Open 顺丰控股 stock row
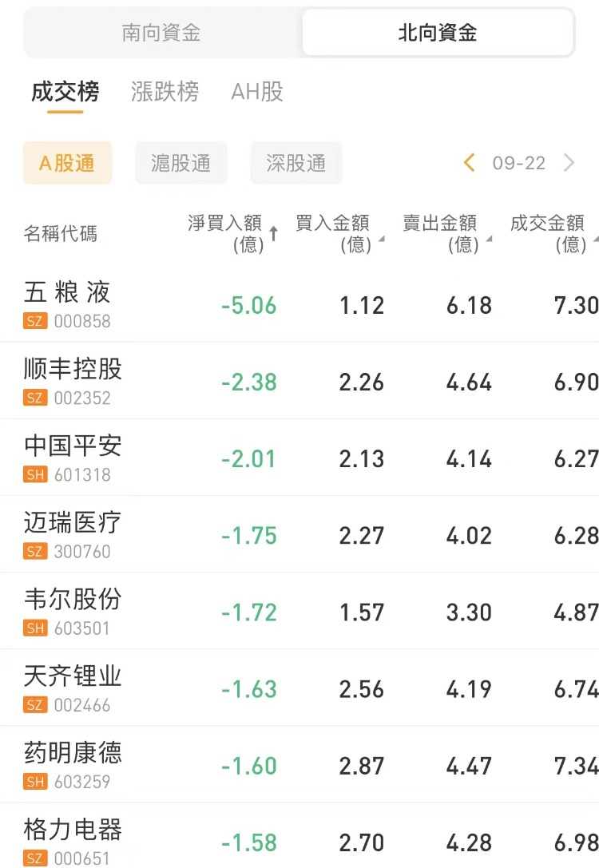The width and height of the screenshot is (599, 868). [x=73, y=370]
